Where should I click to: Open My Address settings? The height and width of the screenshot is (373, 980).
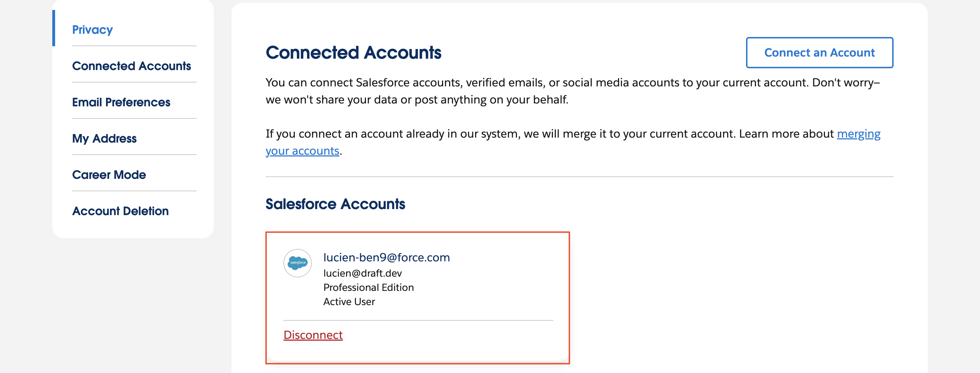point(104,138)
